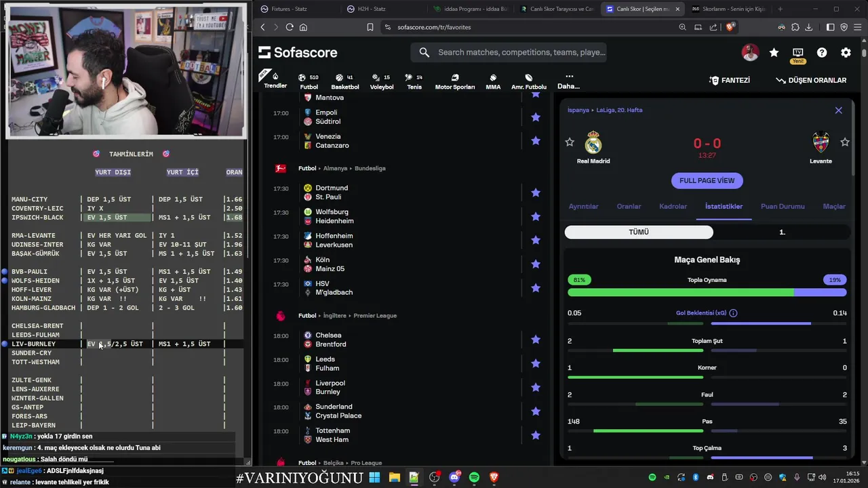Open the Trendler sports category

(x=275, y=81)
